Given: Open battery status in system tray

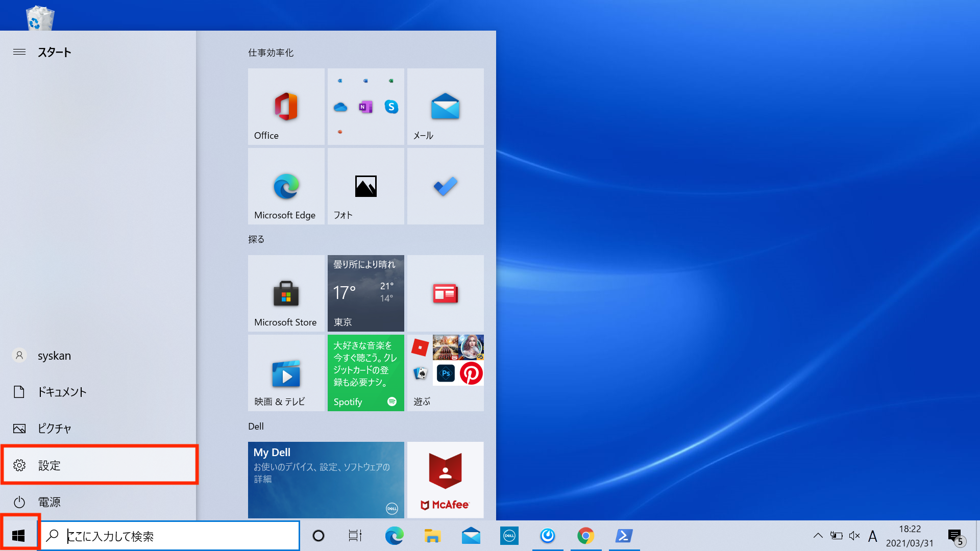Looking at the screenshot, I should coord(836,536).
